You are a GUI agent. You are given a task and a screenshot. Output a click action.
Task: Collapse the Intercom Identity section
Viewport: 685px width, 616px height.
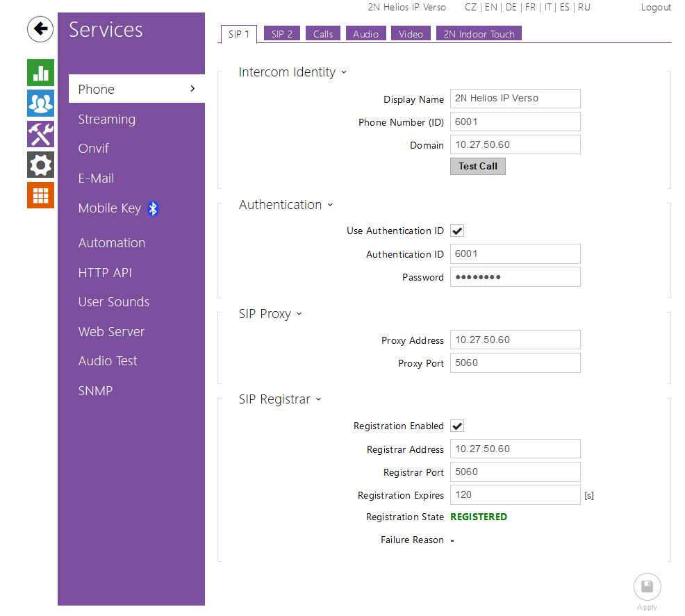(292, 72)
